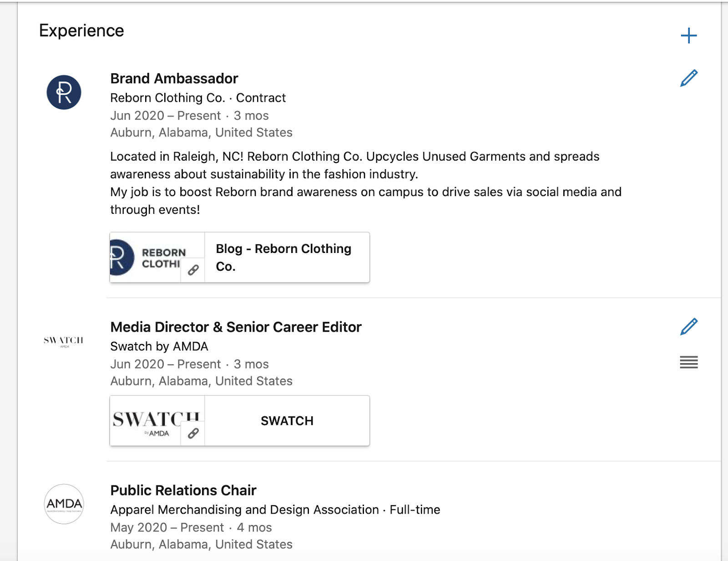The width and height of the screenshot is (728, 561).
Task: Click Auburn location under Public Relations Chair
Action: click(x=202, y=544)
